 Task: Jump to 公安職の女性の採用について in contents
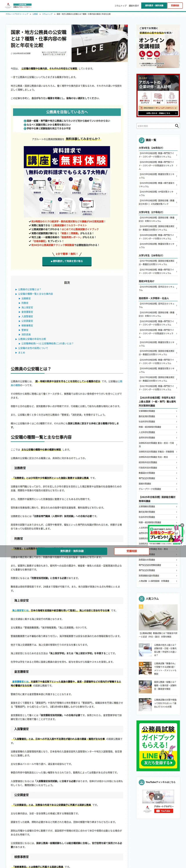[33, 348]
